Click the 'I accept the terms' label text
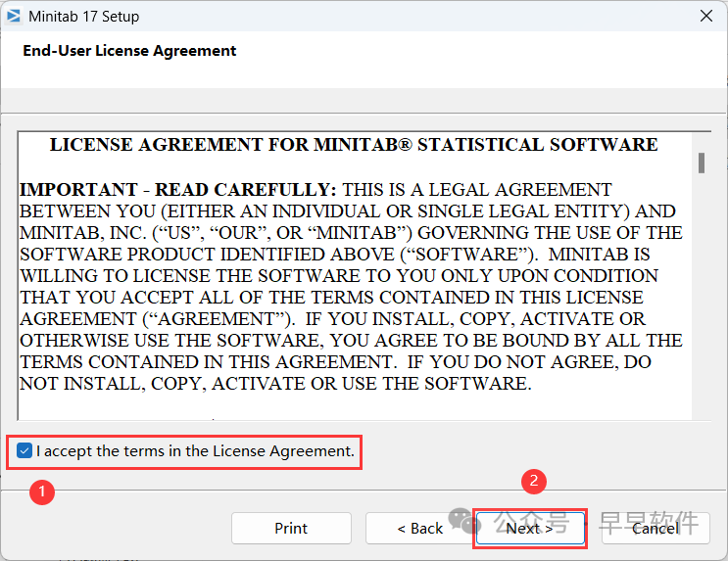The height and width of the screenshot is (561, 728). point(195,451)
